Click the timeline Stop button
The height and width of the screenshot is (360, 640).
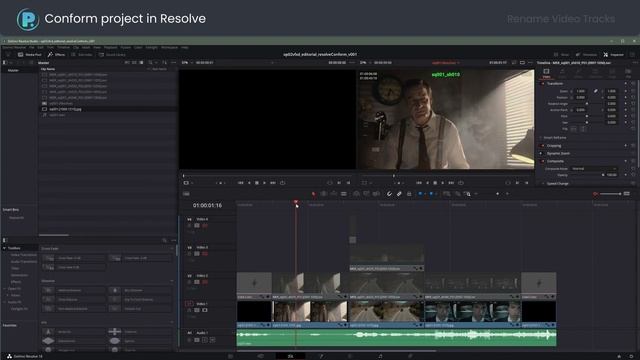435,183
